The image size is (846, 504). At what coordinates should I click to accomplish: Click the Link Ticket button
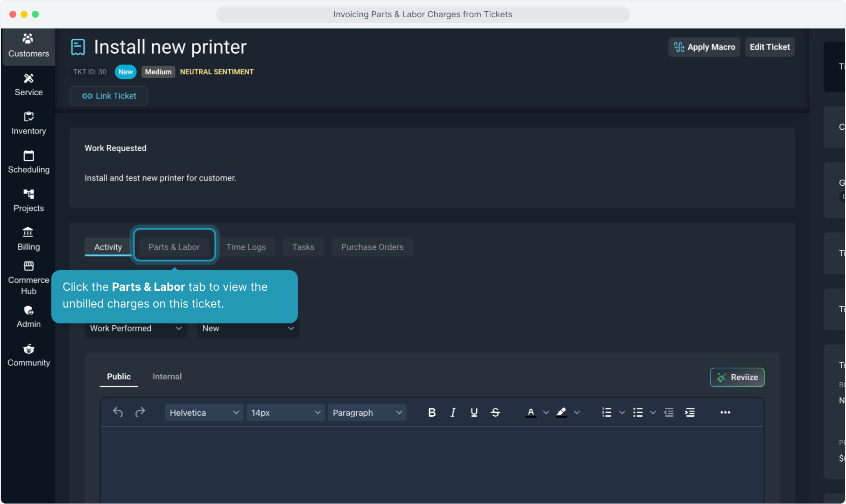109,96
